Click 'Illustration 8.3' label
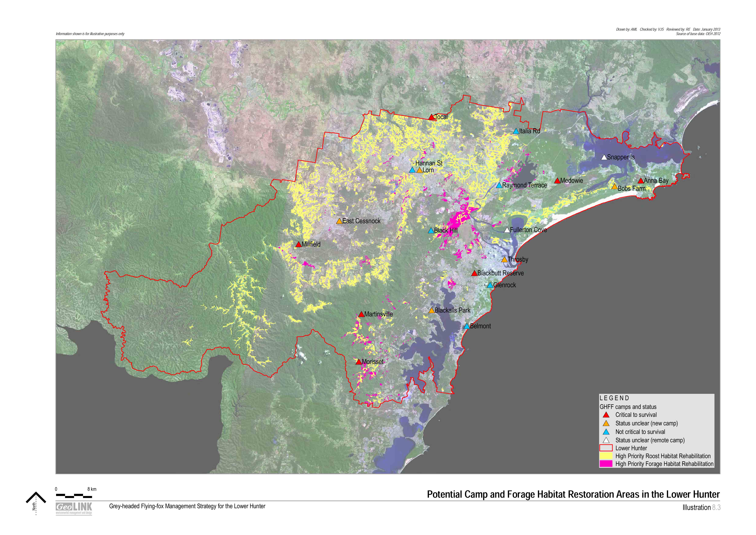 click(701, 508)
